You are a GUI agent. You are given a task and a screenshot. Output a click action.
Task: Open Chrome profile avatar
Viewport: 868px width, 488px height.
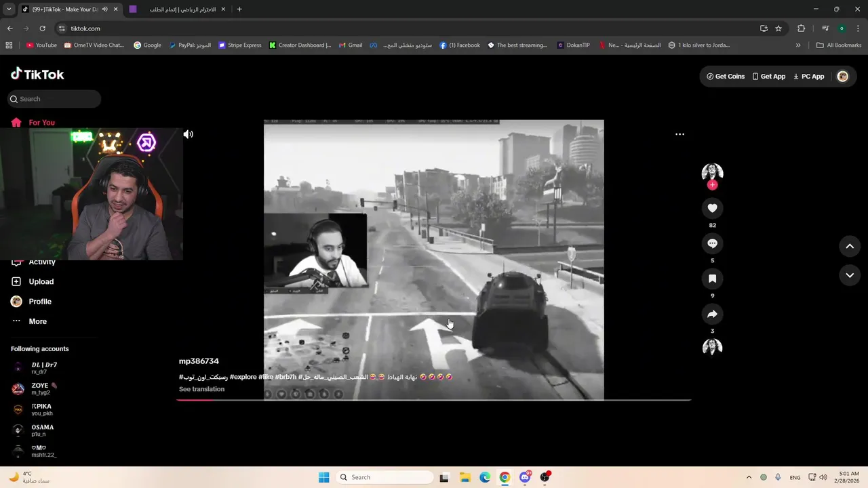(842, 28)
